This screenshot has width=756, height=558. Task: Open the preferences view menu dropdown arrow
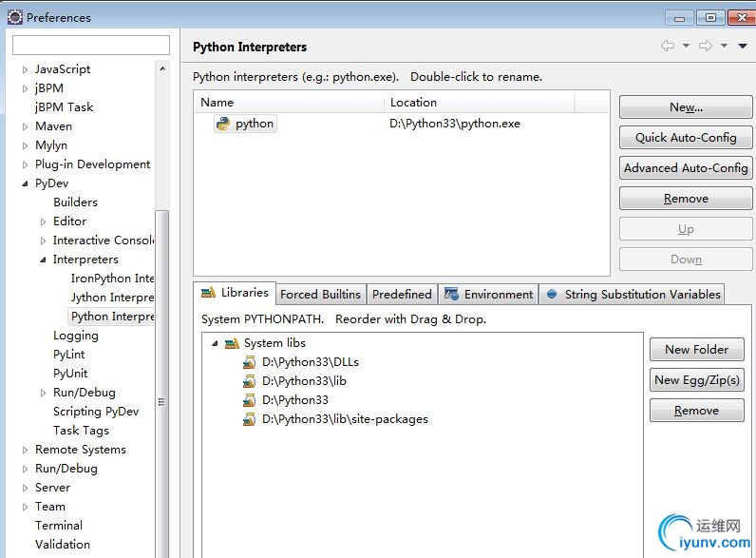(x=741, y=46)
